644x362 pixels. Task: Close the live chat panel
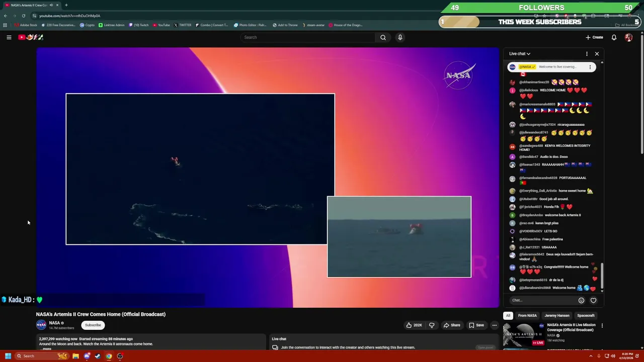pos(597,54)
